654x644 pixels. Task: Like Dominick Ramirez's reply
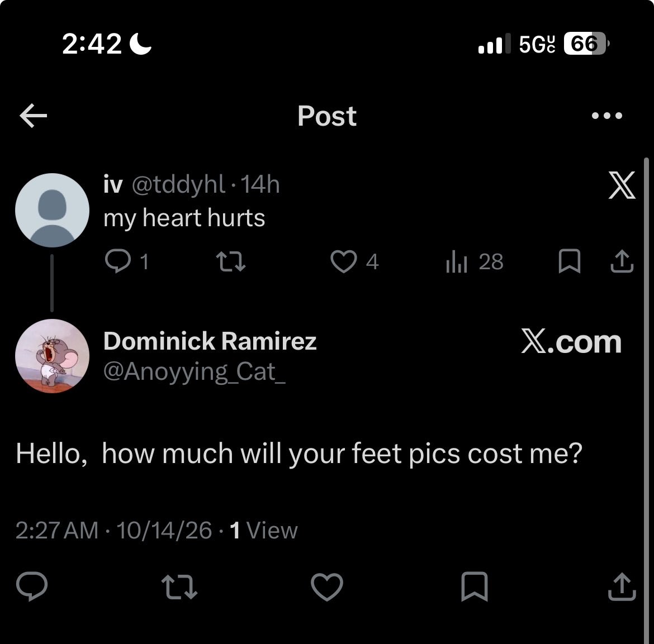tap(327, 586)
